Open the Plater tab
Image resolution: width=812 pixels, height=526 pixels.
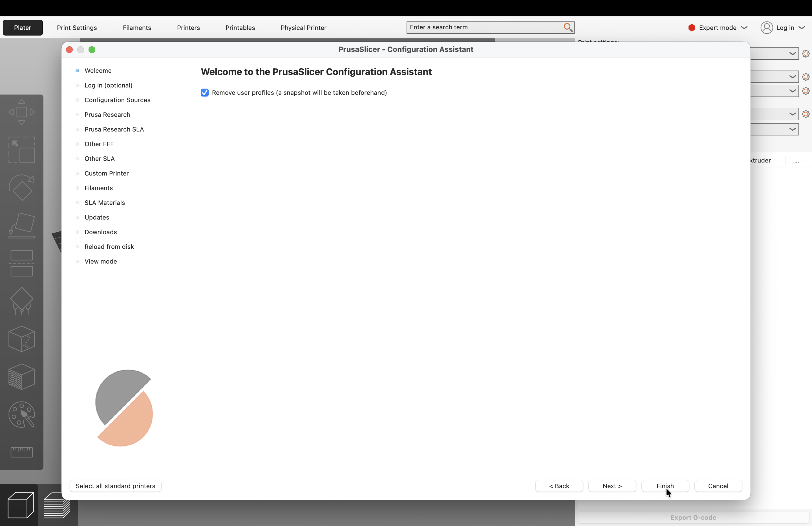(23, 28)
